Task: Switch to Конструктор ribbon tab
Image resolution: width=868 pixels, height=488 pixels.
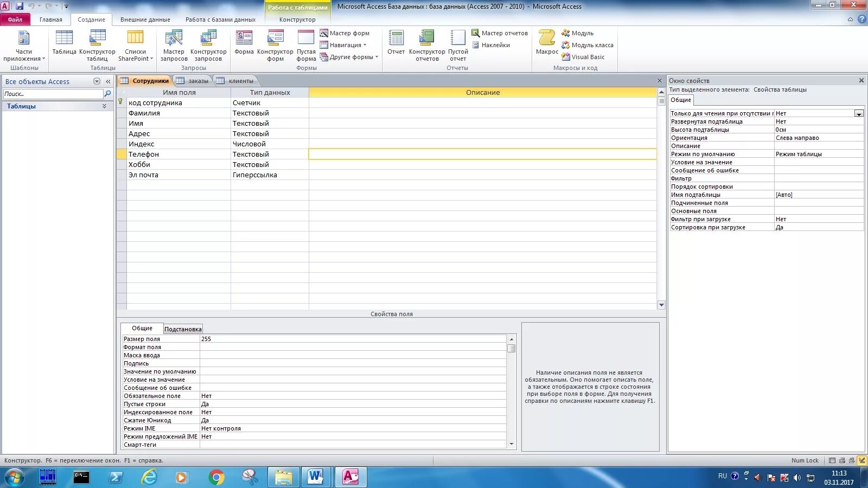Action: click(x=297, y=20)
